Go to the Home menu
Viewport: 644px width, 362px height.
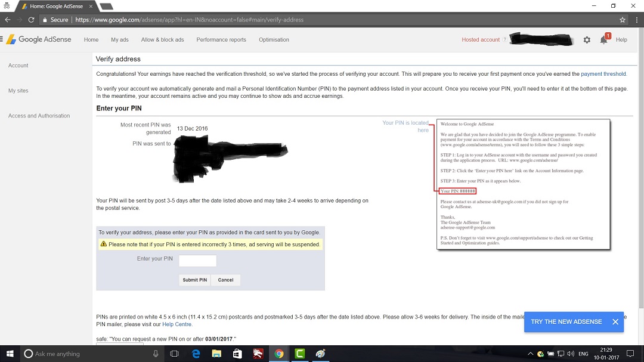(91, 40)
